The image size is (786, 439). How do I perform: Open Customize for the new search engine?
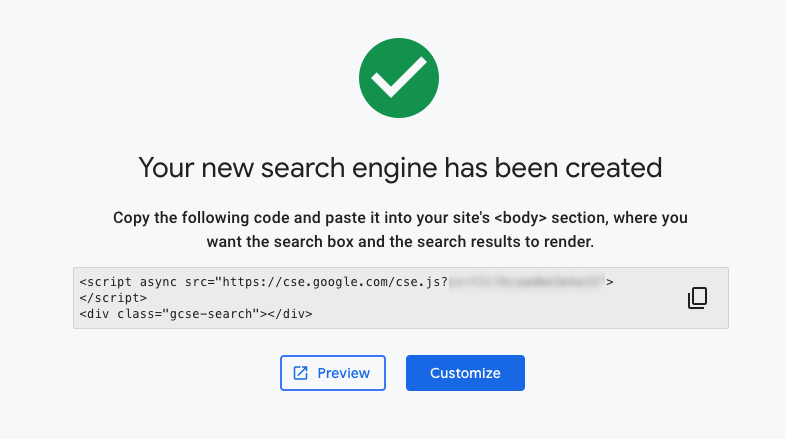pos(465,373)
